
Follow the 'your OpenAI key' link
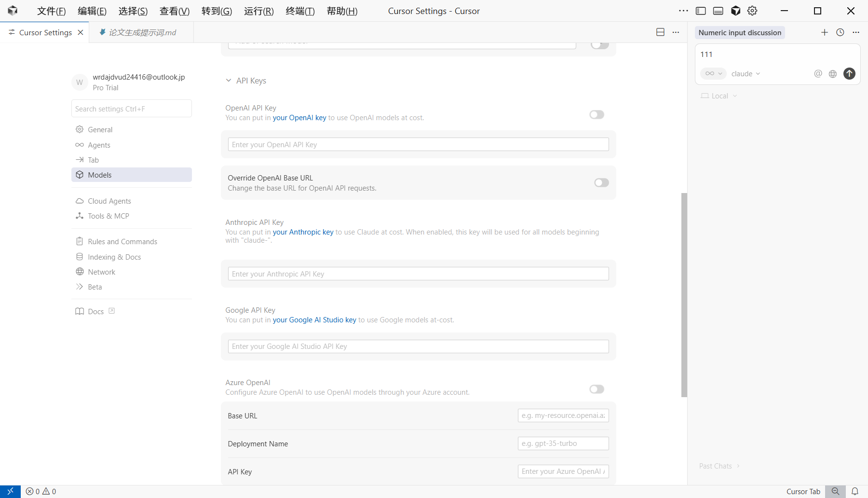299,118
